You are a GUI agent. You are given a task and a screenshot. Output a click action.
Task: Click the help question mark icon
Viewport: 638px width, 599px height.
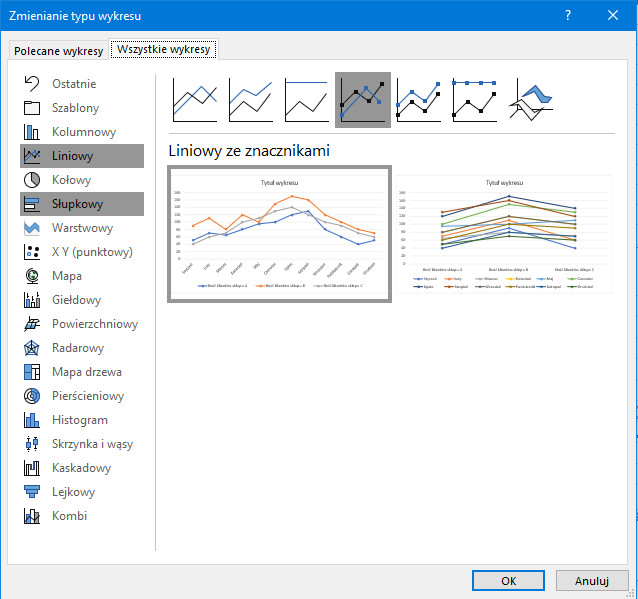(568, 15)
